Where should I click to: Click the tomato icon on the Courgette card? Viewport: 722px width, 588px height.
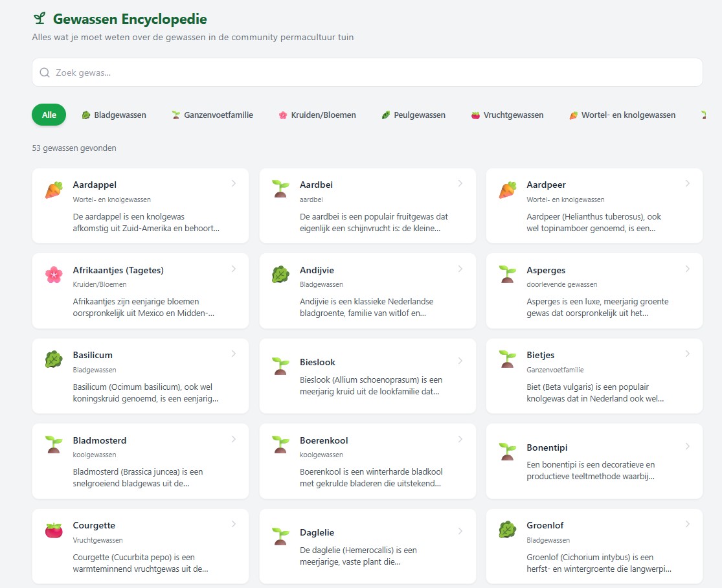pos(53,529)
